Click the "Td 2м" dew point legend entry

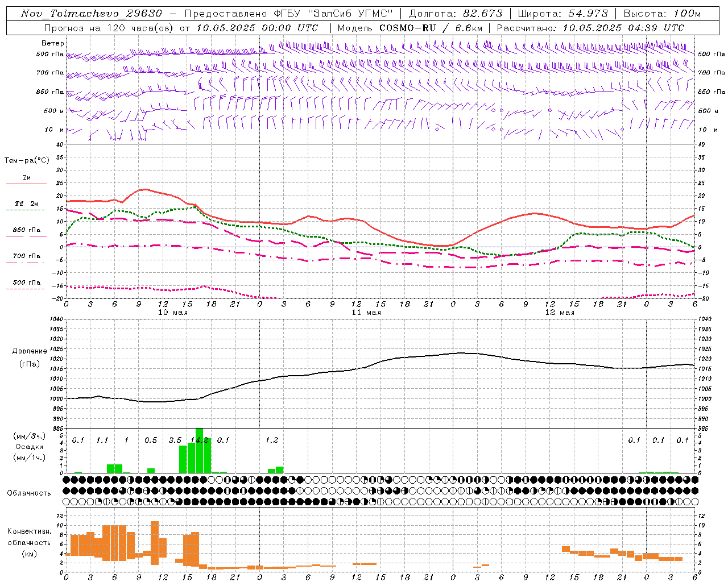(27, 203)
